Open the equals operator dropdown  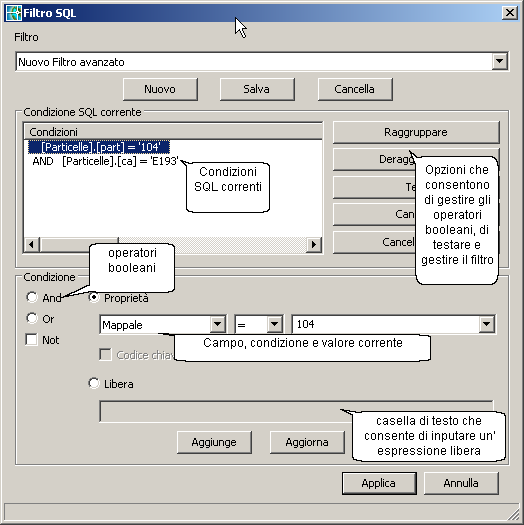pos(275,324)
